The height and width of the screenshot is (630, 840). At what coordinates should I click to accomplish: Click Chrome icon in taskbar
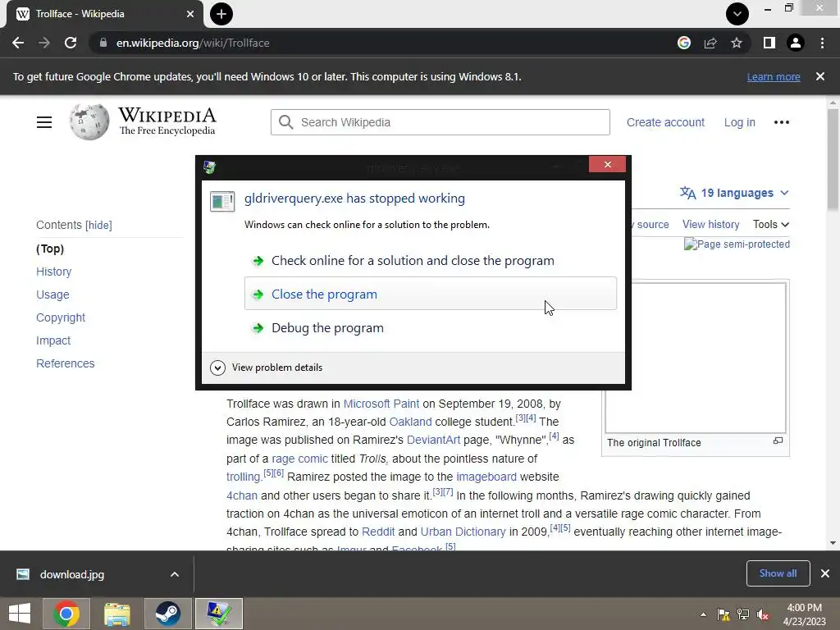pyautogui.click(x=66, y=614)
